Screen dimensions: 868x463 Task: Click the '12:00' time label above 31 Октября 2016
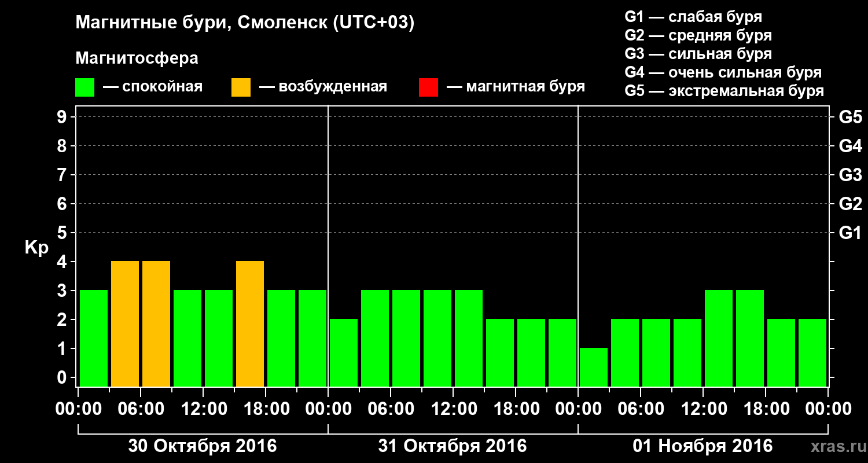(x=453, y=409)
